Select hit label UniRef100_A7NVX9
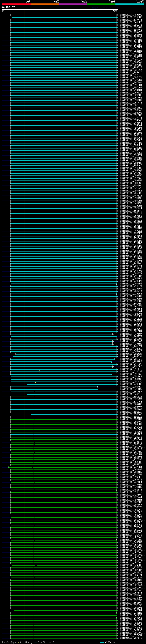This screenshot has height=644, width=146. pyautogui.click(x=131, y=50)
